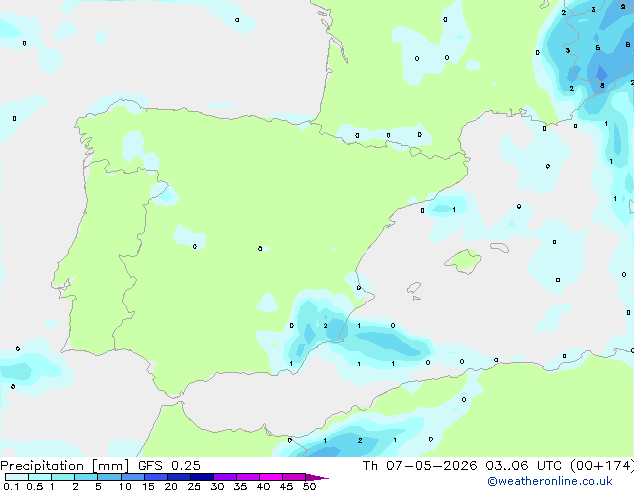Click the 25–30 mm navy legend swatch
Image resolution: width=634 pixels, height=490 pixels.
tap(202, 477)
